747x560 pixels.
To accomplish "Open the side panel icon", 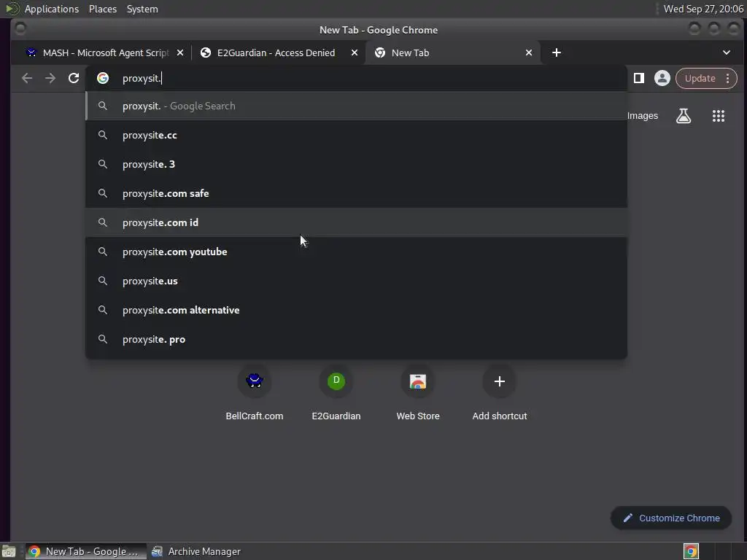I will (639, 78).
